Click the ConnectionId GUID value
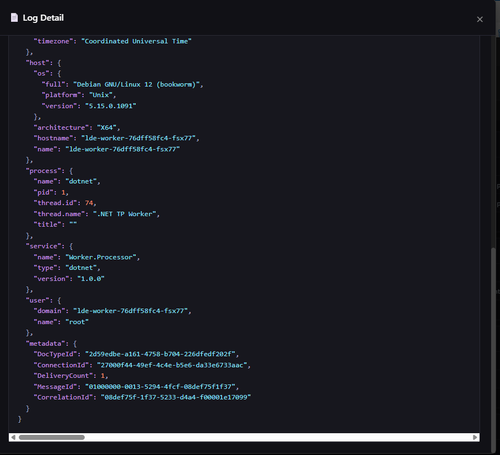The width and height of the screenshot is (500, 455). [172, 365]
